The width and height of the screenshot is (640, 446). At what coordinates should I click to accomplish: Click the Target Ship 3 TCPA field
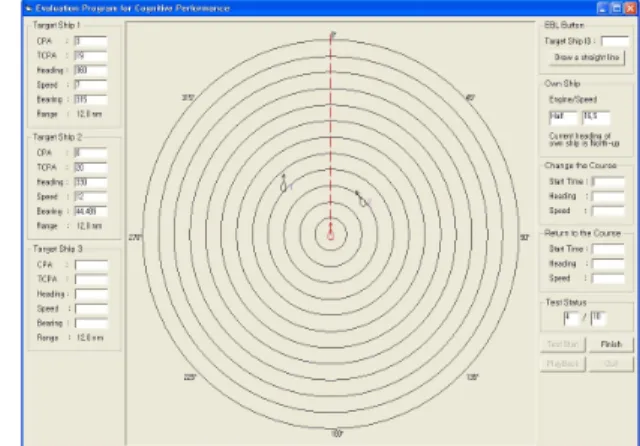pyautogui.click(x=91, y=279)
